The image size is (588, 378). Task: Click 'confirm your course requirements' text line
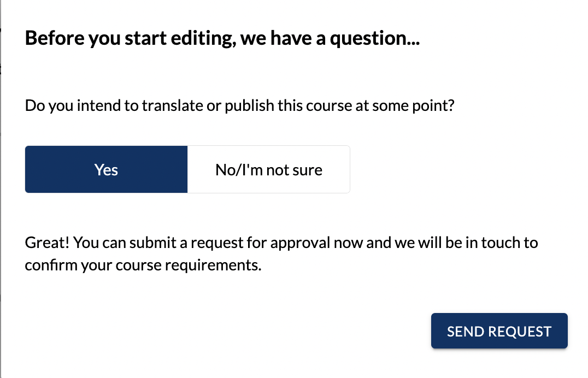143,266
